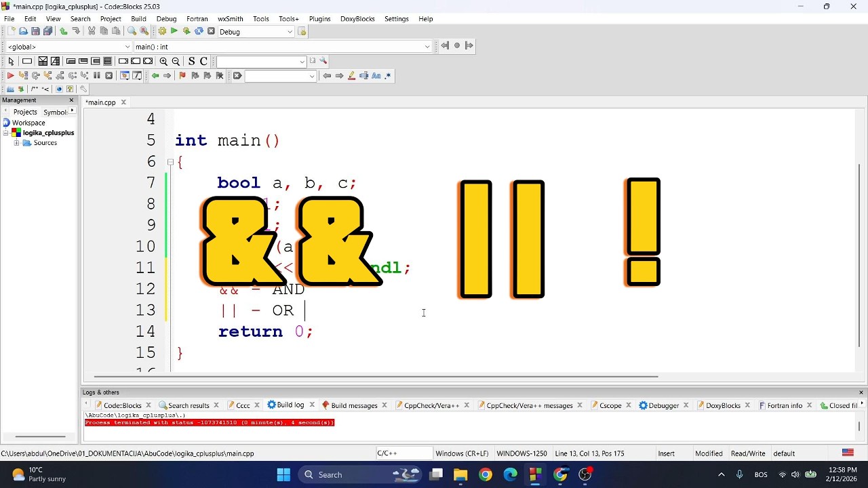Click the editor horizontal scrollbar
The width and height of the screenshot is (868, 488).
(x=376, y=376)
